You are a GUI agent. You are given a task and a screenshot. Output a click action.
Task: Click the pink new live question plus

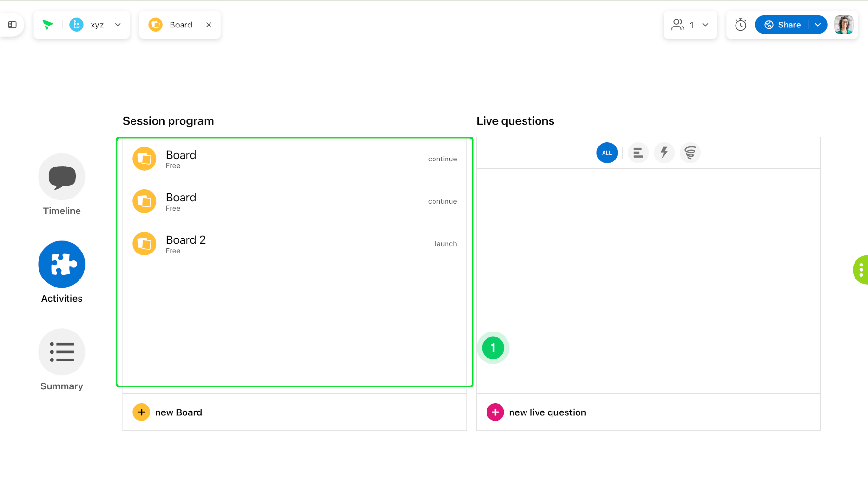[495, 412]
